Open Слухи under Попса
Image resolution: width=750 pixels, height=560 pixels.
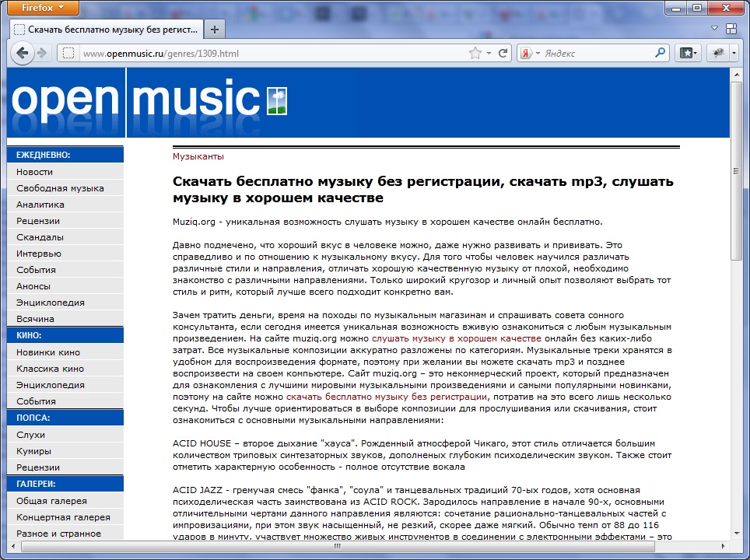click(x=65, y=435)
